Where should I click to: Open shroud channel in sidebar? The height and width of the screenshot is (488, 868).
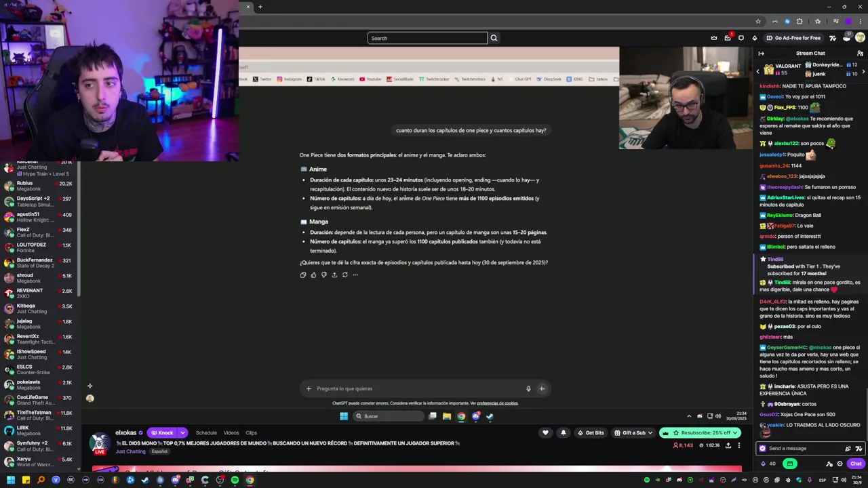pos(41,278)
